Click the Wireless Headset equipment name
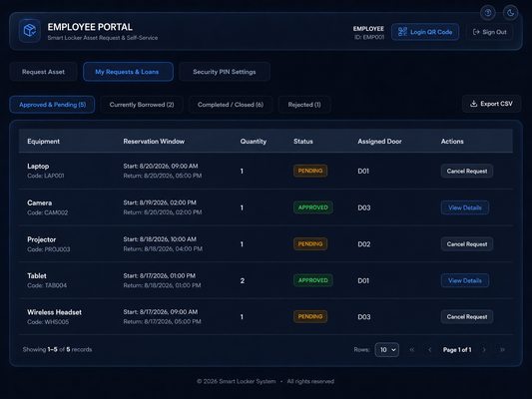Image resolution: width=532 pixels, height=399 pixels. 54,312
